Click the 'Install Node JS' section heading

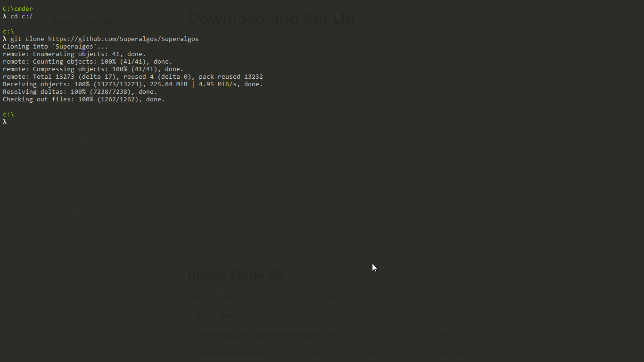[x=235, y=274]
